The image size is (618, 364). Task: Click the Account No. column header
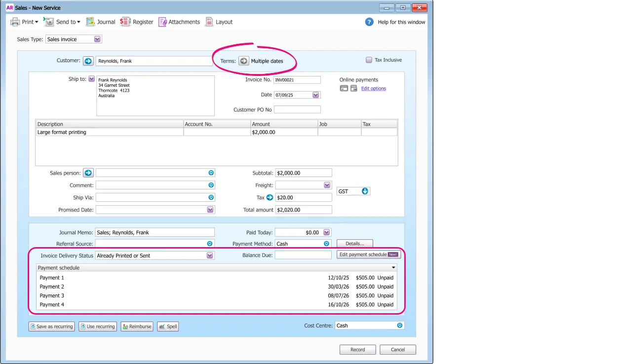(217, 124)
